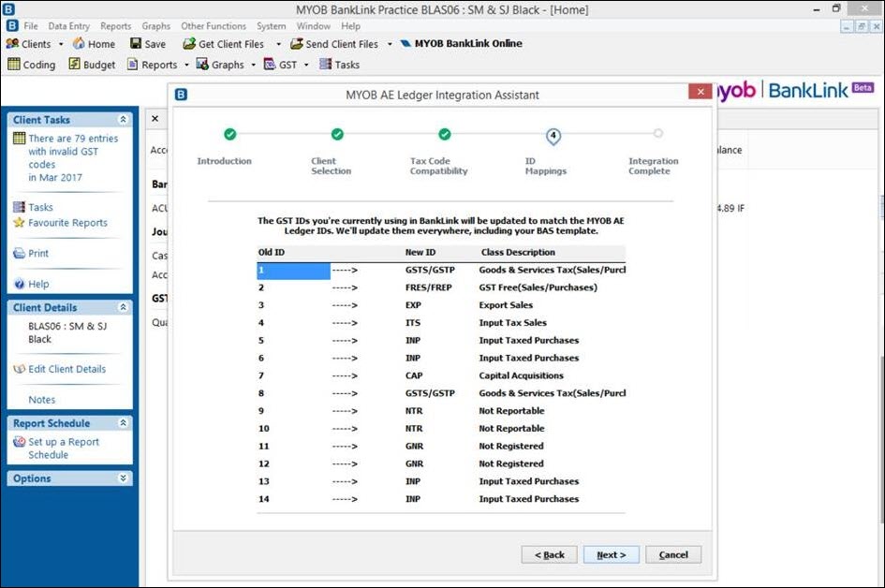Open the Other Functions menu
Image resolution: width=885 pixels, height=588 pixels.
coord(213,25)
